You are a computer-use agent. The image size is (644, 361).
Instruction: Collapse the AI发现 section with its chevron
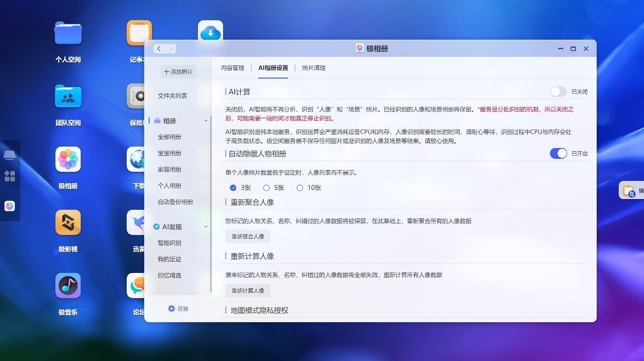[206, 227]
